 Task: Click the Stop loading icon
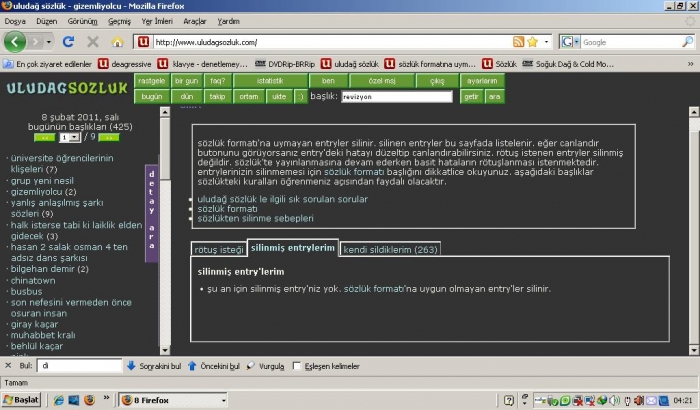tap(93, 42)
